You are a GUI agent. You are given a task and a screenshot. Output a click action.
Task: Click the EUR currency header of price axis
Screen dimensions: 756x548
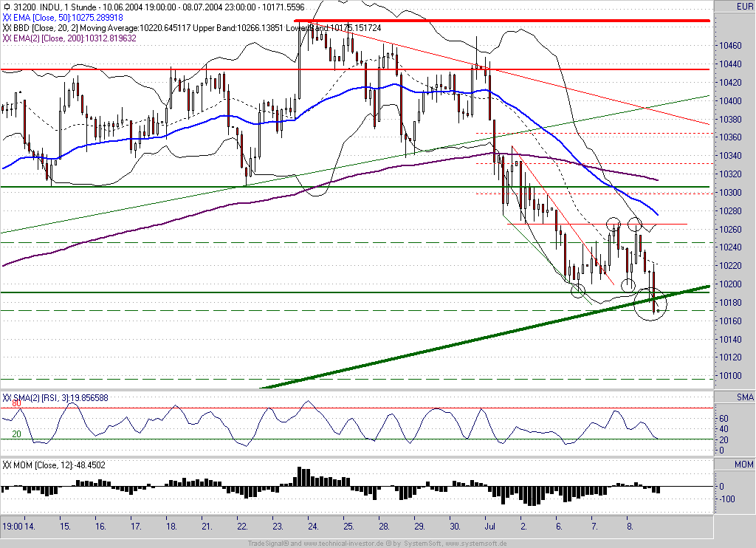pos(744,6)
